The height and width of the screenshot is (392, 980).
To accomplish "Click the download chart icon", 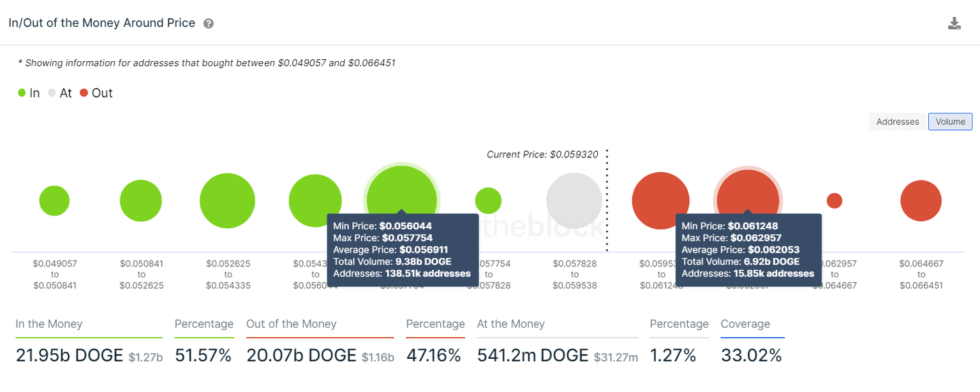I will click(x=954, y=22).
